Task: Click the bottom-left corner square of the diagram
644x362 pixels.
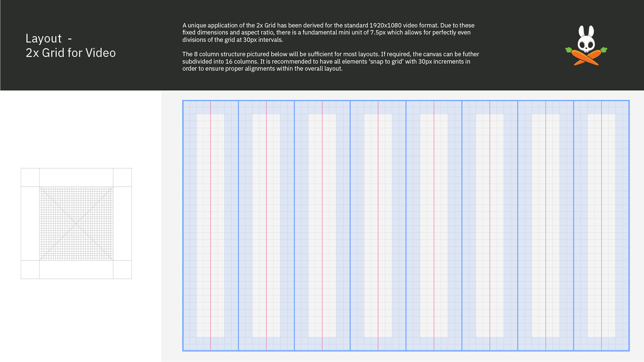Action: coord(30,269)
